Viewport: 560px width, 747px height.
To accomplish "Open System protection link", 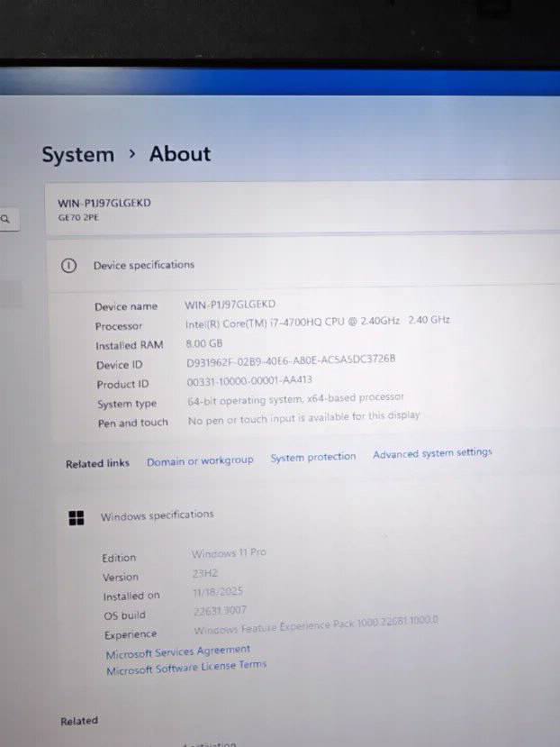I will (313, 457).
